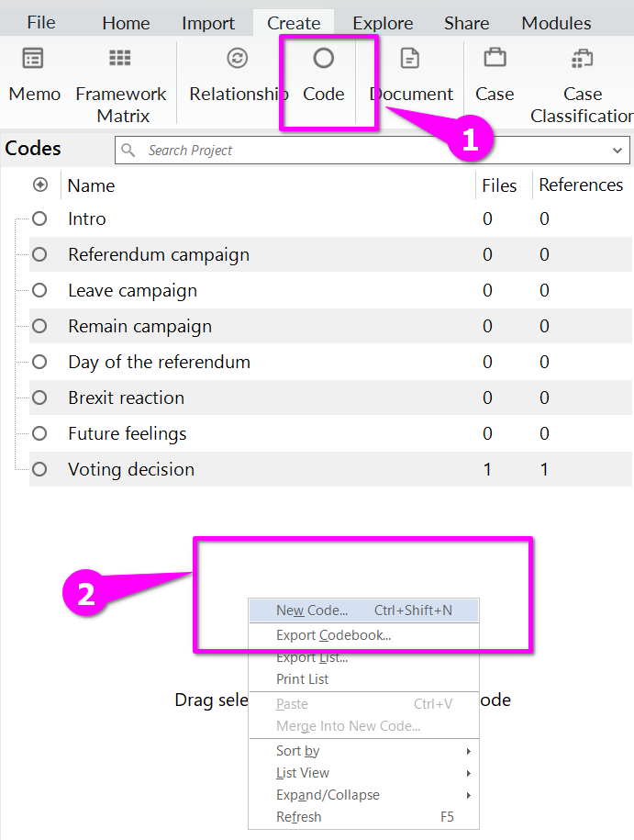634x840 pixels.
Task: Open the Search Project dropdown arrow
Action: pyautogui.click(x=617, y=151)
